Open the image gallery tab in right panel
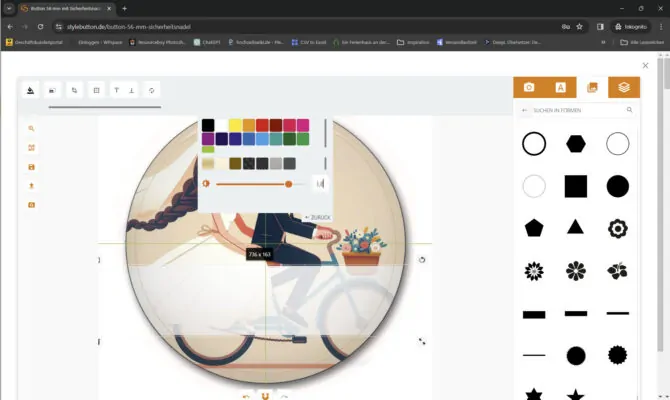670x400 pixels. (592, 87)
